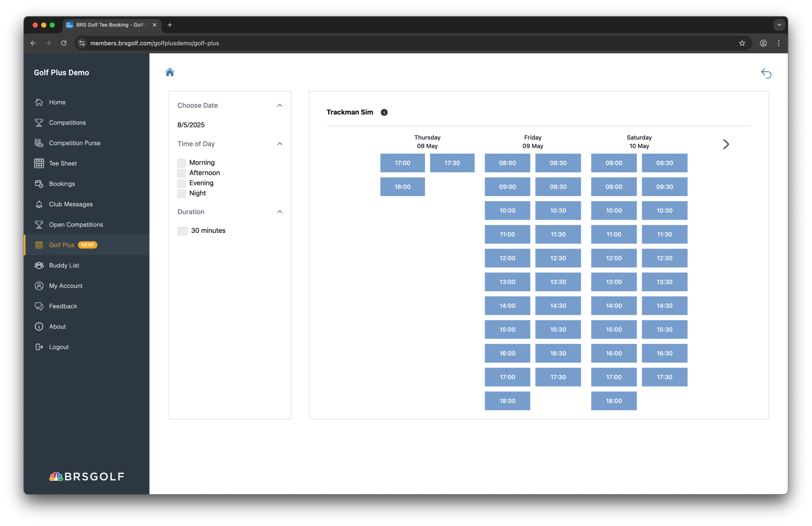Screen dimensions: 812x526
Task: Open Trackman Sim info icon
Action: 384,112
